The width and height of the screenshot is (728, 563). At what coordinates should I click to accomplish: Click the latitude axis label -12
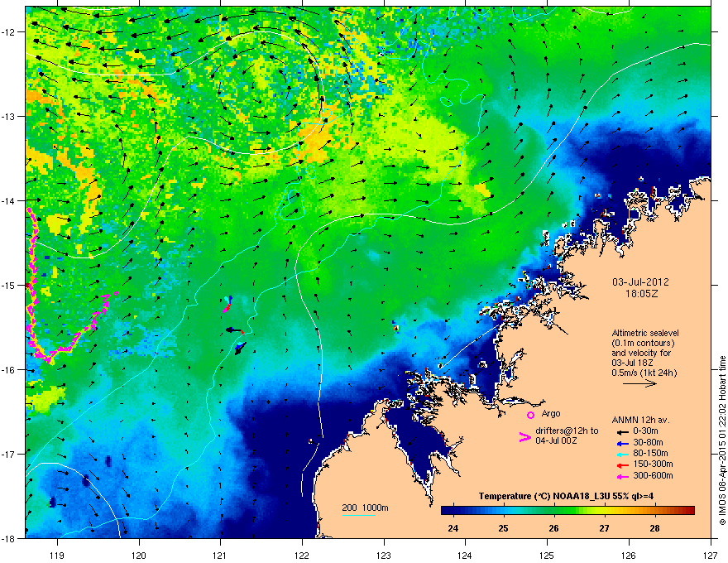pyautogui.click(x=8, y=32)
